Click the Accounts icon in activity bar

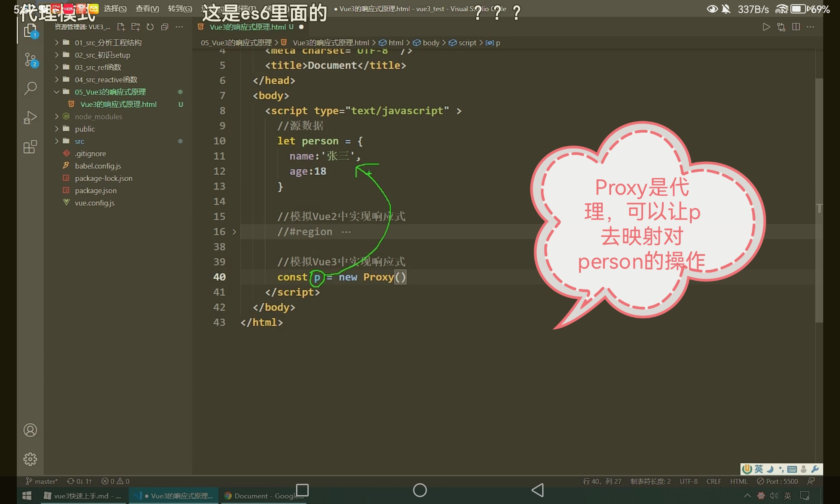click(x=30, y=430)
